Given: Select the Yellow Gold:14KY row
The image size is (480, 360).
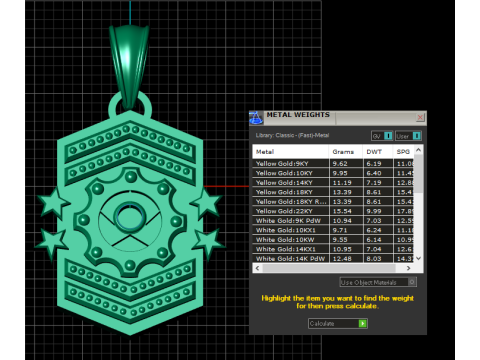Looking at the screenshot, I should pyautogui.click(x=334, y=183).
